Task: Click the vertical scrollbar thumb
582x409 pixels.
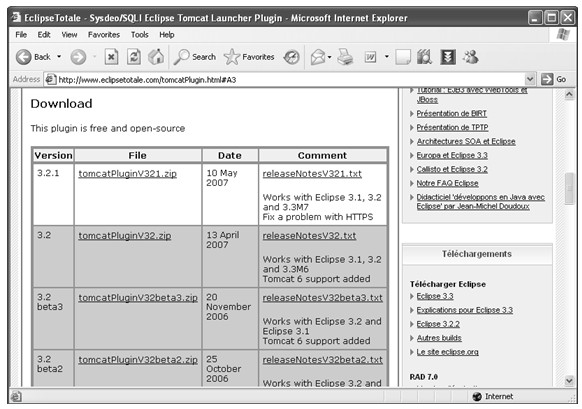Action: point(569,188)
